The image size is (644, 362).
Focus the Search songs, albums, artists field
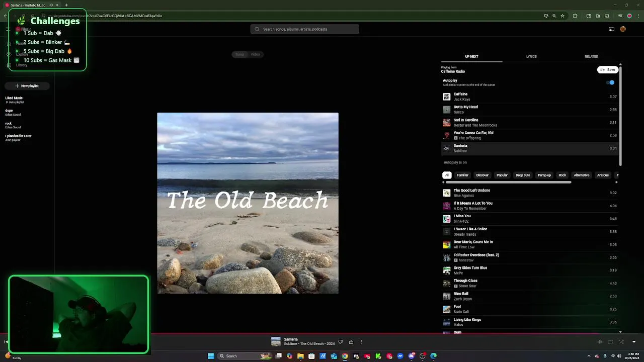tap(305, 29)
